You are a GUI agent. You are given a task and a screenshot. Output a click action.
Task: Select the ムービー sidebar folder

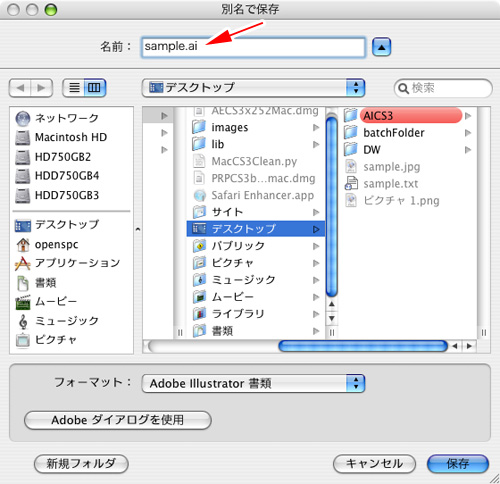pyautogui.click(x=46, y=302)
